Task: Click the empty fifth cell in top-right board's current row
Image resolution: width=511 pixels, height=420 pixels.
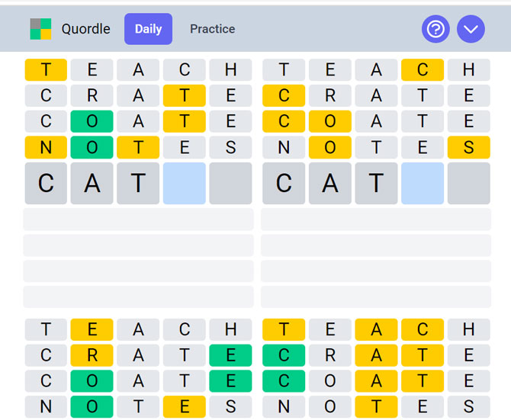Action: (x=468, y=183)
